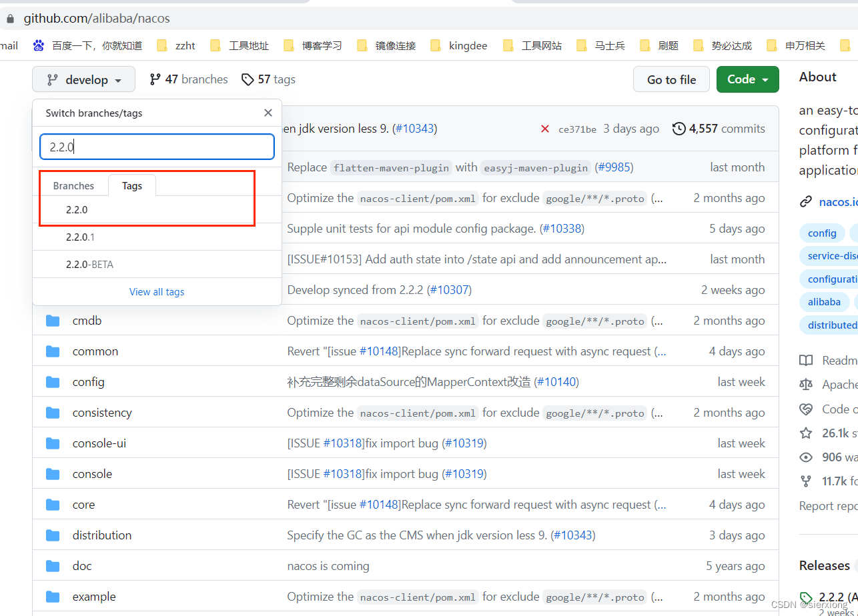
Task: Click the alibaba topic tag
Action: (824, 302)
